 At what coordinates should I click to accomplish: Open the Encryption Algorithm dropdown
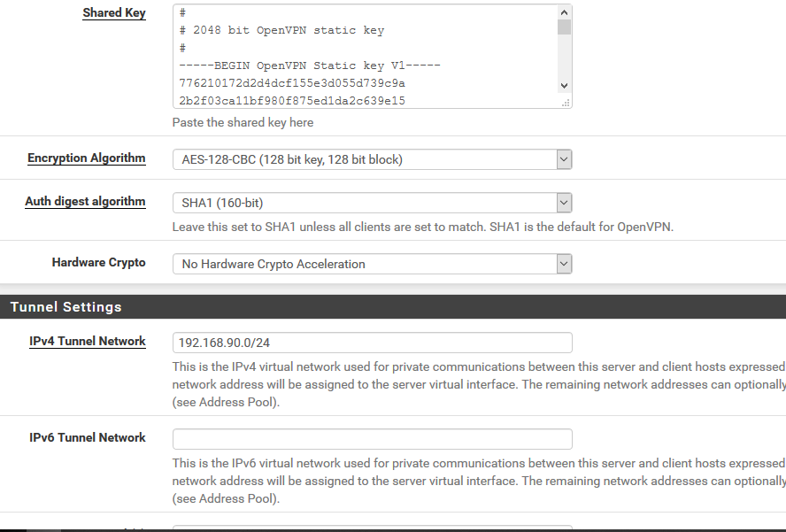click(372, 159)
